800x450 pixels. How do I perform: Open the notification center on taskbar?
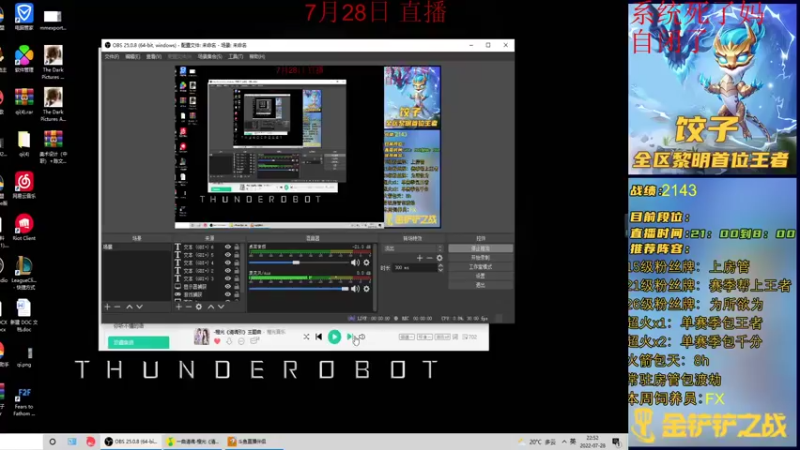pos(616,442)
